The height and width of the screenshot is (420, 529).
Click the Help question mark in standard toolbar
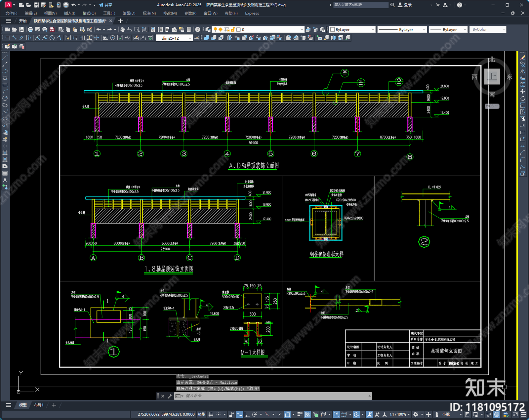tap(198, 29)
